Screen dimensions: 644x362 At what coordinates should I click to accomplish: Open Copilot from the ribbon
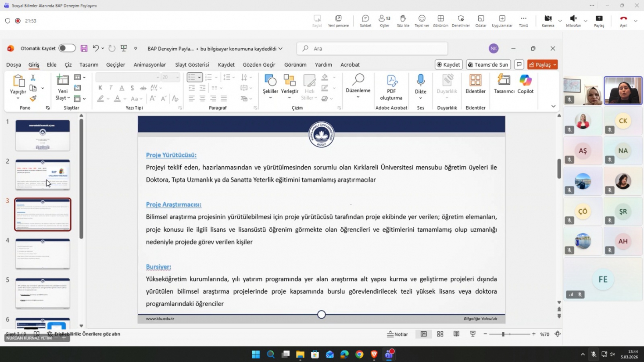click(525, 84)
